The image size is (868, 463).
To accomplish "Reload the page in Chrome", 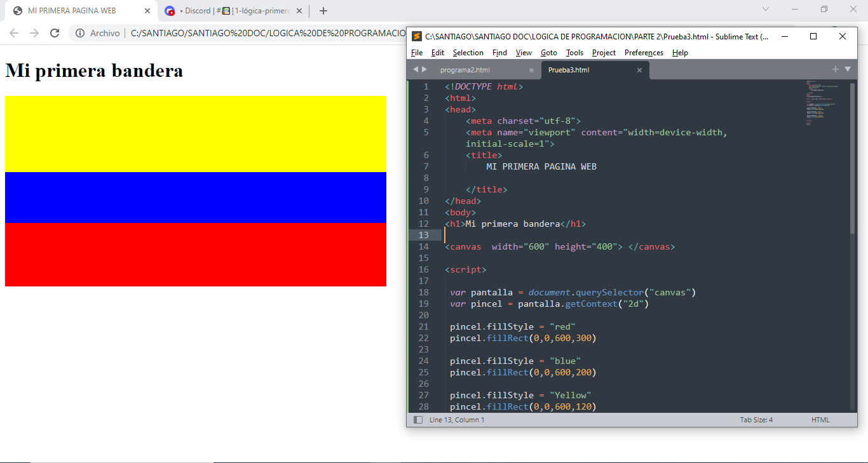I will pyautogui.click(x=55, y=33).
